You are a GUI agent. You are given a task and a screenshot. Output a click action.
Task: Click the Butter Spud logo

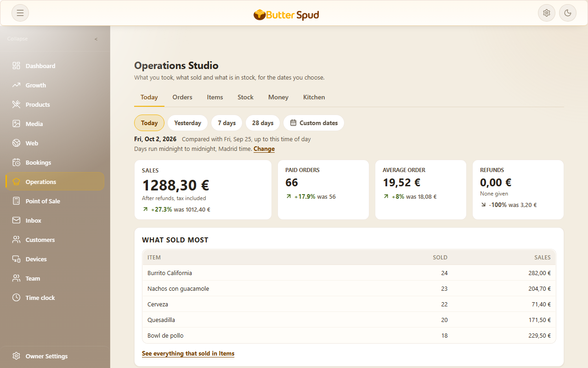click(x=286, y=15)
